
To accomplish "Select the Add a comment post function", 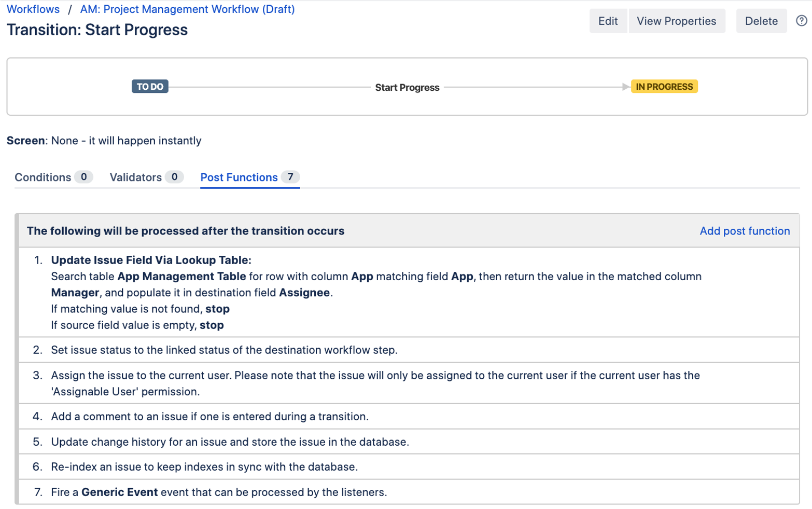I will pyautogui.click(x=209, y=417).
